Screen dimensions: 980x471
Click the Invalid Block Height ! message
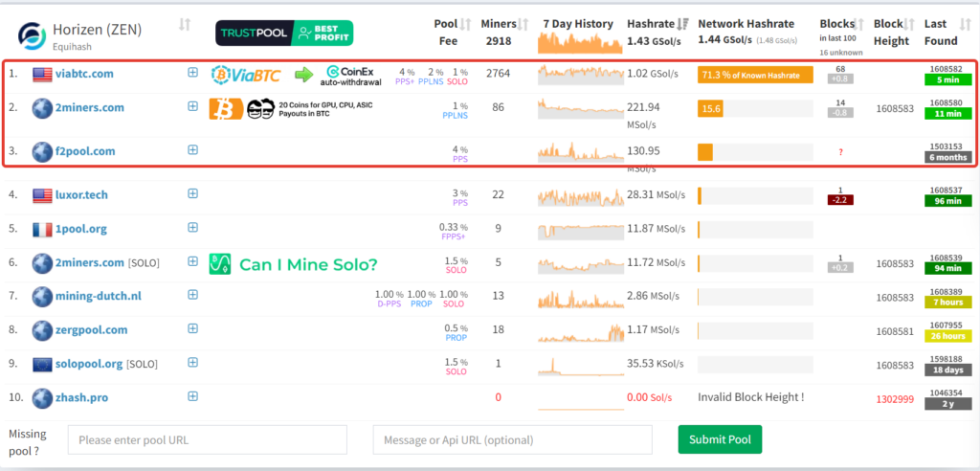(x=750, y=397)
